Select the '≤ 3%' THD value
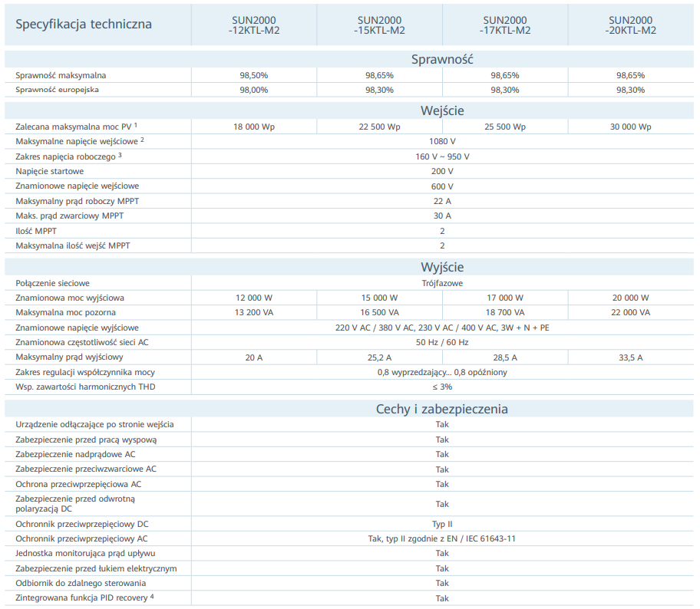This screenshot has height=609, width=700. pyautogui.click(x=442, y=387)
